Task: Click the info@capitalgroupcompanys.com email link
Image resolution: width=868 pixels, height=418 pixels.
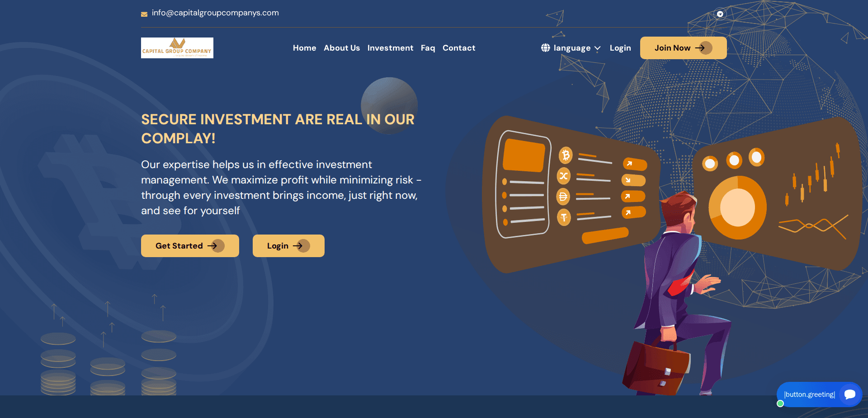Action: tap(215, 13)
